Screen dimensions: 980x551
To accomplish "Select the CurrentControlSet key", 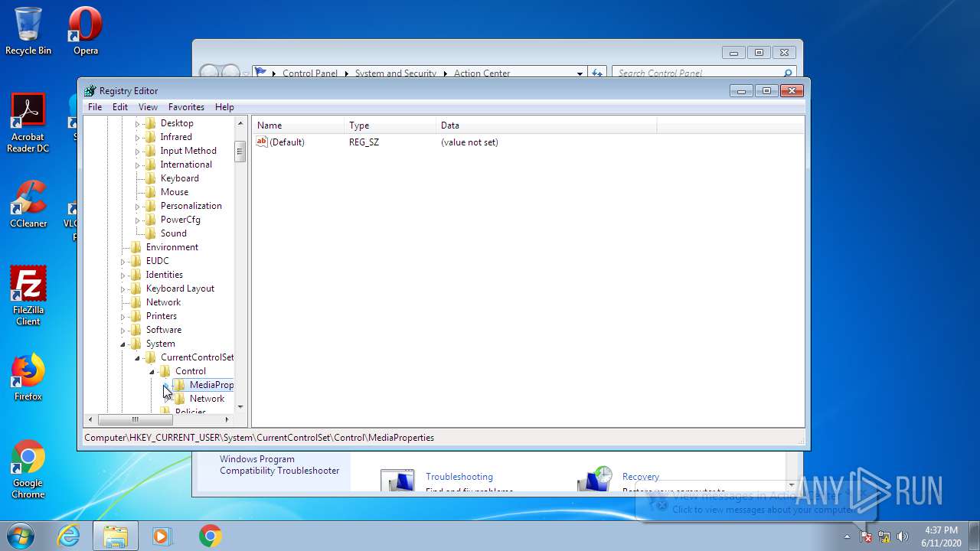I will click(197, 357).
